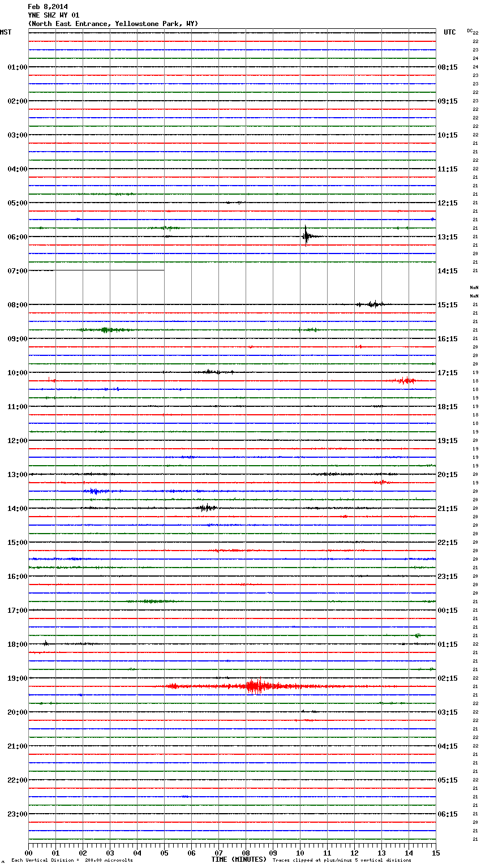This screenshot has width=481, height=868.
Task: Select the 'YNE SHZ WY 01' station code
Action: [54, 15]
